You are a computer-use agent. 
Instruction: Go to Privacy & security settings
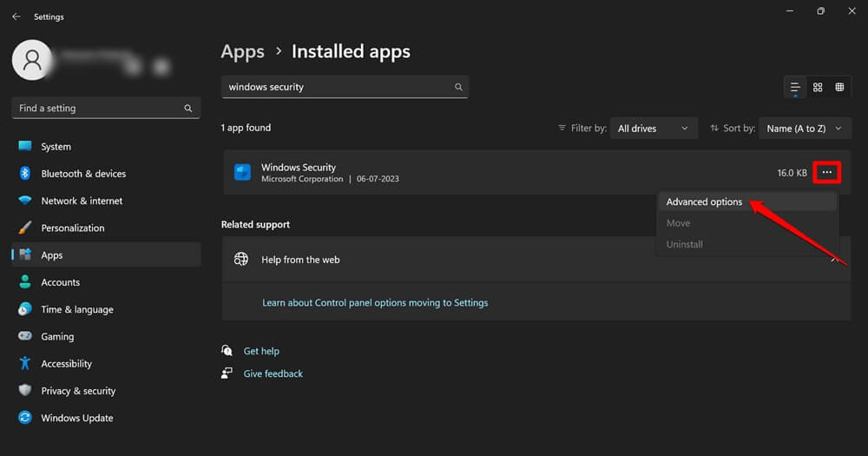[x=78, y=391]
